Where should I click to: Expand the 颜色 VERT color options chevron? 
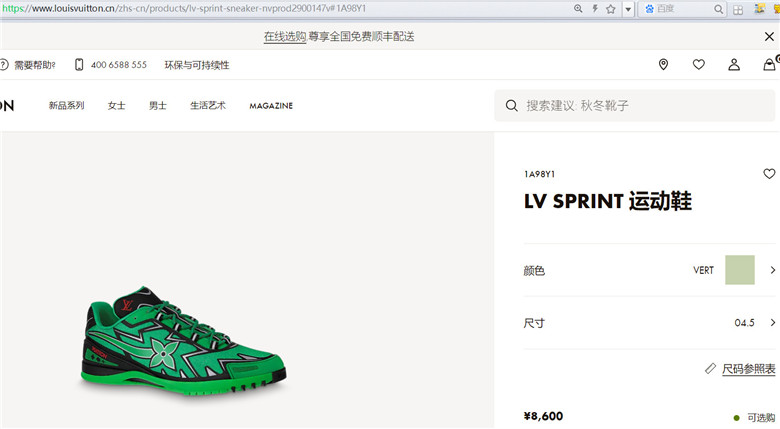(773, 270)
